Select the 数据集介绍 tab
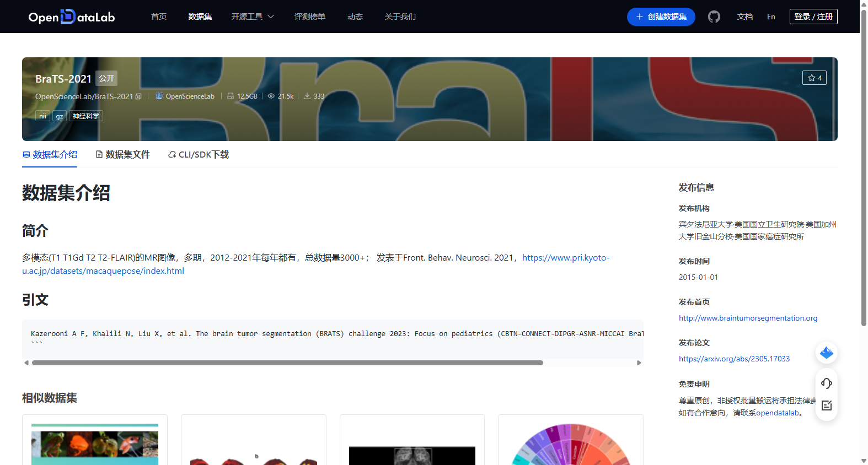The height and width of the screenshot is (465, 868). tap(50, 155)
